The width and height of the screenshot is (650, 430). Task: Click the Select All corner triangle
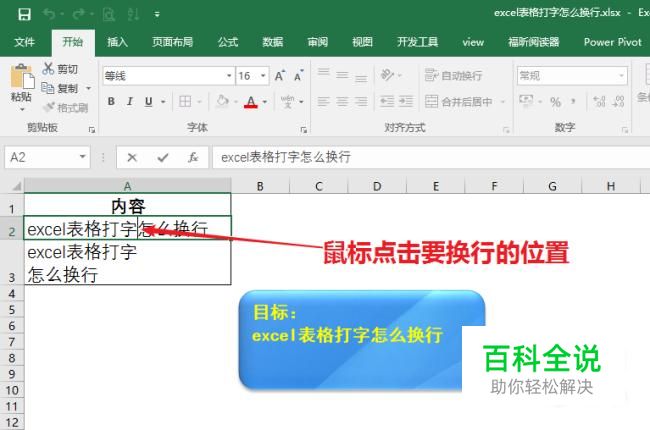click(x=16, y=186)
